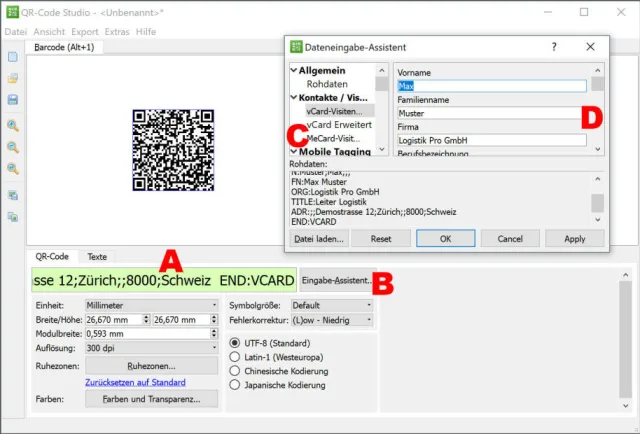Select Latin-1 (Westeuropa) encoding

pyautogui.click(x=236, y=356)
